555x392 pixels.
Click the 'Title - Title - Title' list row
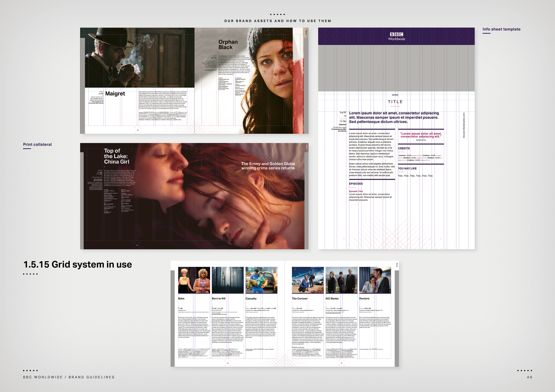[415, 176]
